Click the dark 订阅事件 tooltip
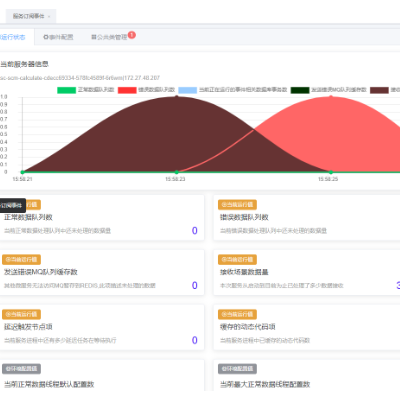This screenshot has width=400, height=400. (x=13, y=205)
